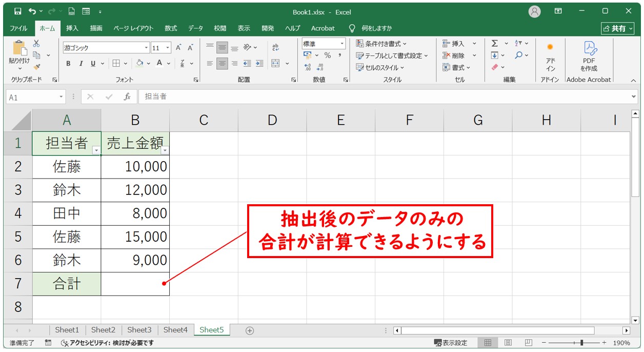Click the zoom slider handle
The image size is (644, 352).
581,343
